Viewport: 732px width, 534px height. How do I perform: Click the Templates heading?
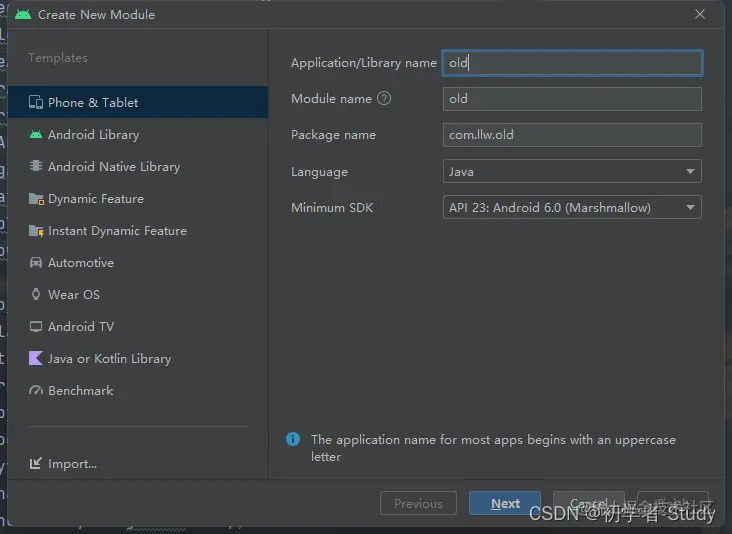(x=58, y=57)
